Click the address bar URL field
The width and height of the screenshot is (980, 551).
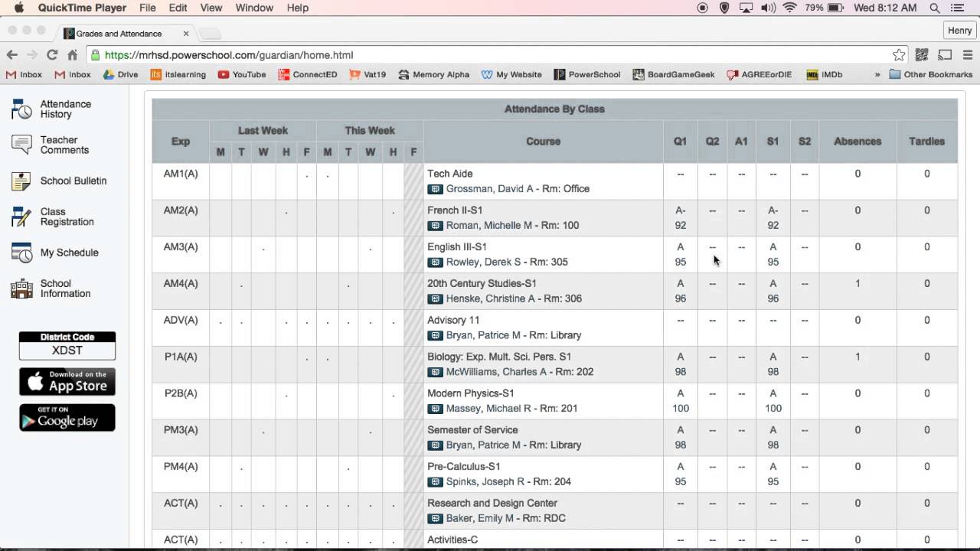tap(490, 55)
